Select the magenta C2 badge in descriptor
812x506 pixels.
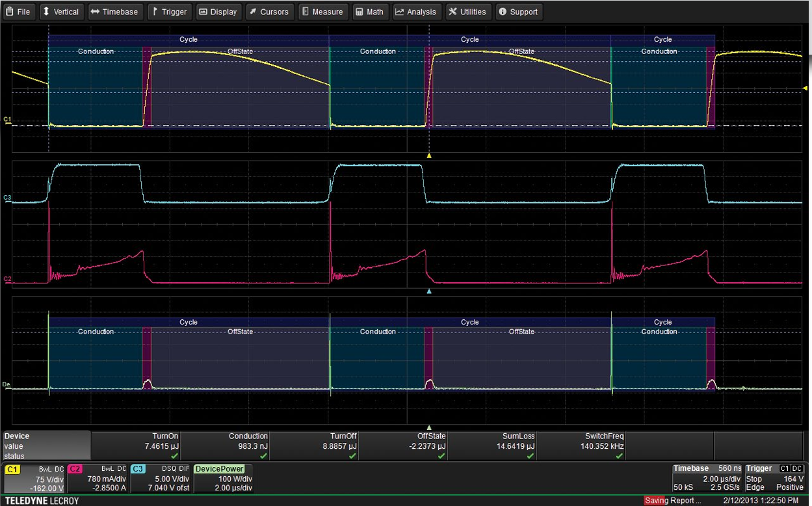[x=75, y=468]
